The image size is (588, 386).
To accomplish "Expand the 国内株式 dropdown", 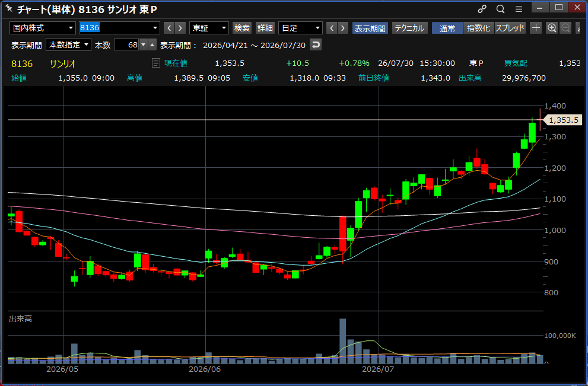I will 43,28.
